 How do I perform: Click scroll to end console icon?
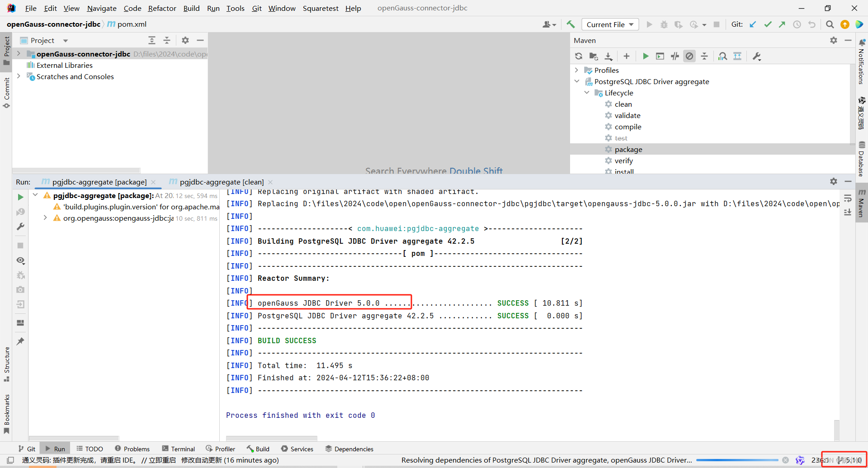point(848,212)
